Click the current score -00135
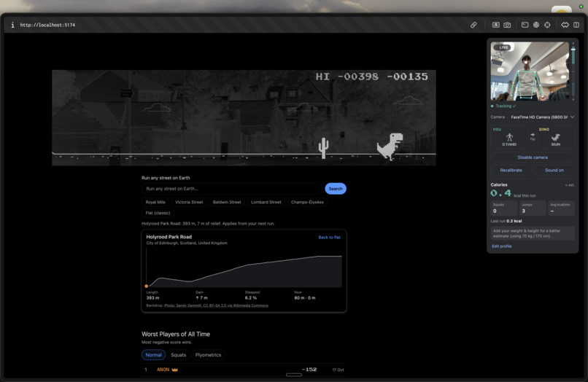This screenshot has width=588, height=382. point(407,77)
